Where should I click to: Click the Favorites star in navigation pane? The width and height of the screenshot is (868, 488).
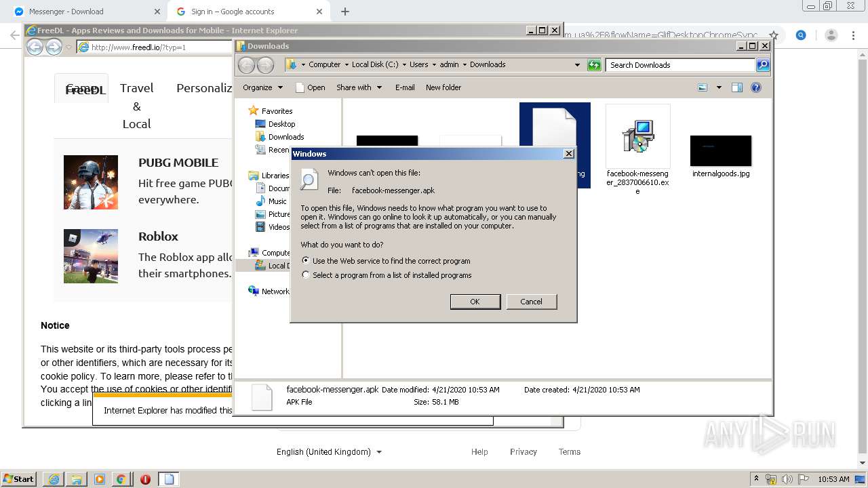point(254,110)
